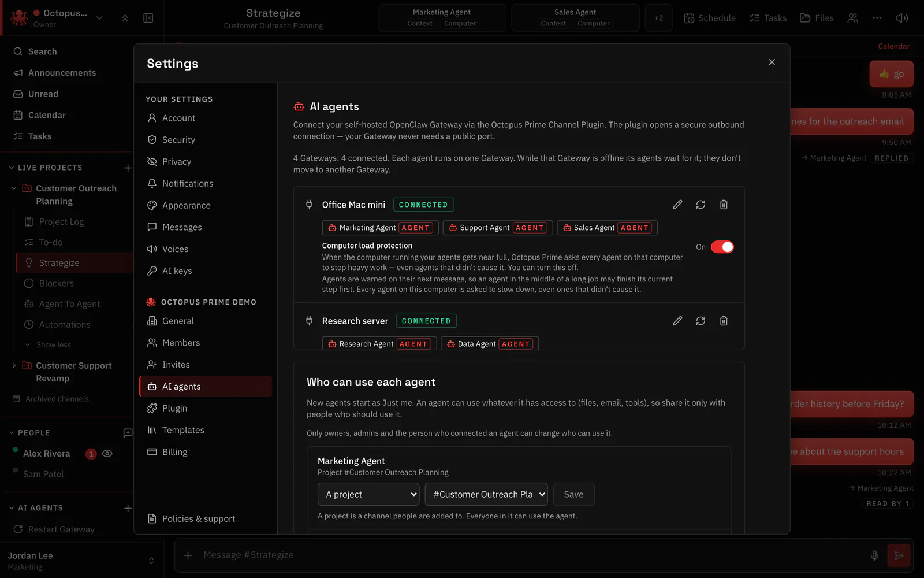Toggle the speaker sound icon

click(901, 18)
